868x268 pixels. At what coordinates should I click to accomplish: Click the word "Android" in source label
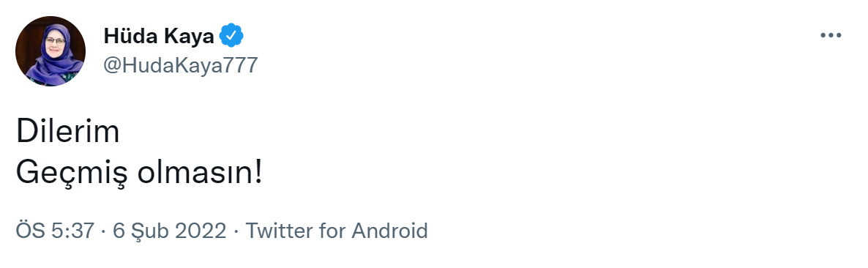[x=389, y=231]
